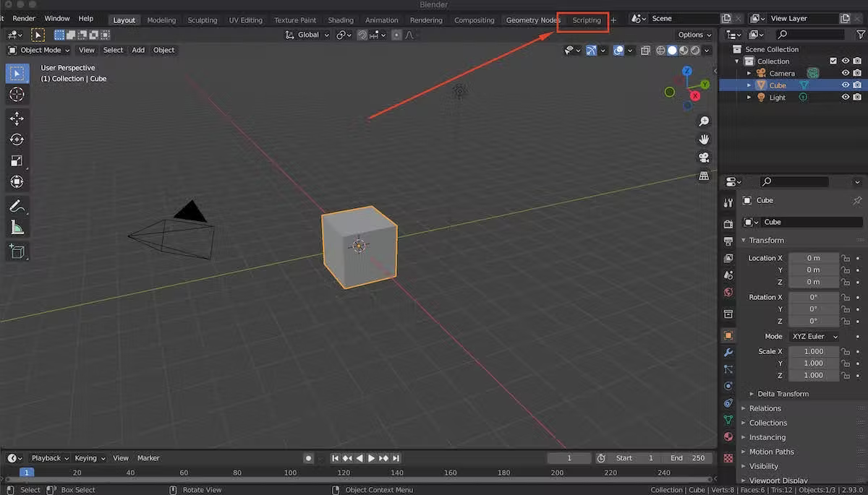Enable snapping with the magnet icon
Image resolution: width=868 pixels, height=495 pixels.
(x=362, y=34)
